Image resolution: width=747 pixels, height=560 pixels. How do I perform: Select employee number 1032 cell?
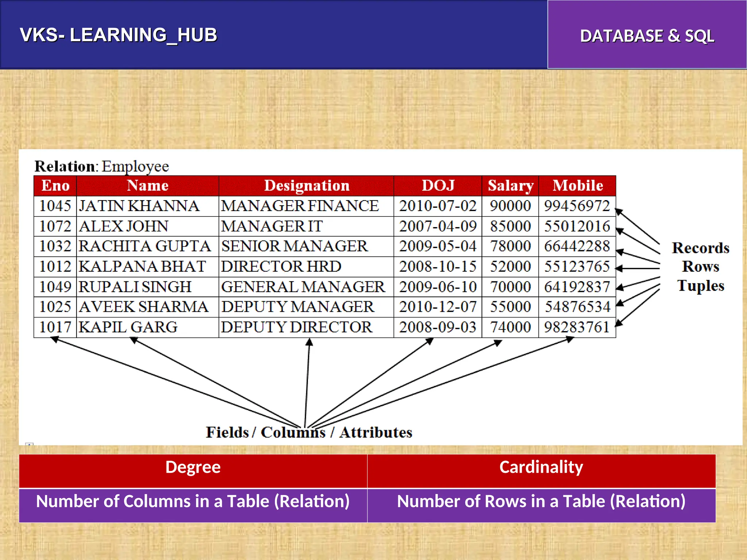click(55, 246)
